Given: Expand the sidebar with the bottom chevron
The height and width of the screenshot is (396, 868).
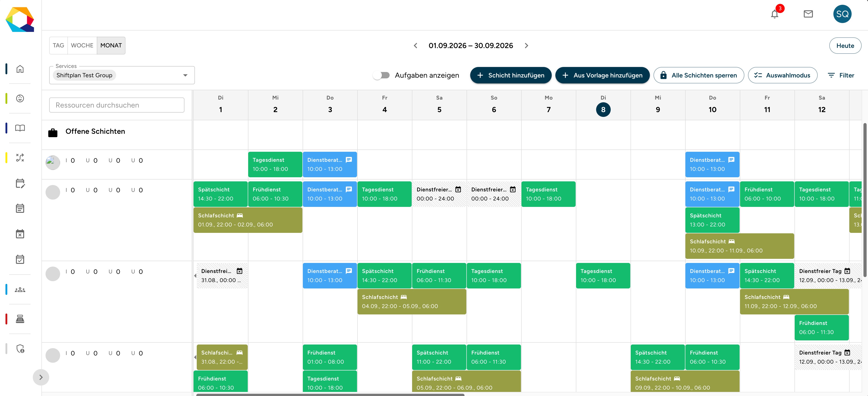Looking at the screenshot, I should (x=41, y=377).
